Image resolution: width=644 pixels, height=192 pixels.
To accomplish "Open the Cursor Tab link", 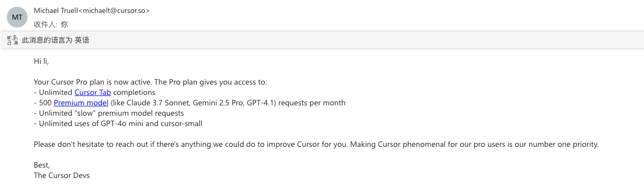I will [x=92, y=92].
